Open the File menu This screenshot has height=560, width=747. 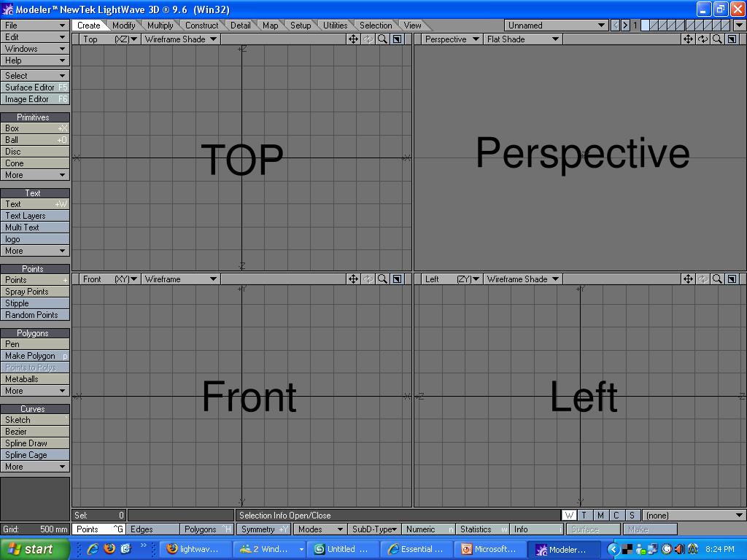pos(35,26)
